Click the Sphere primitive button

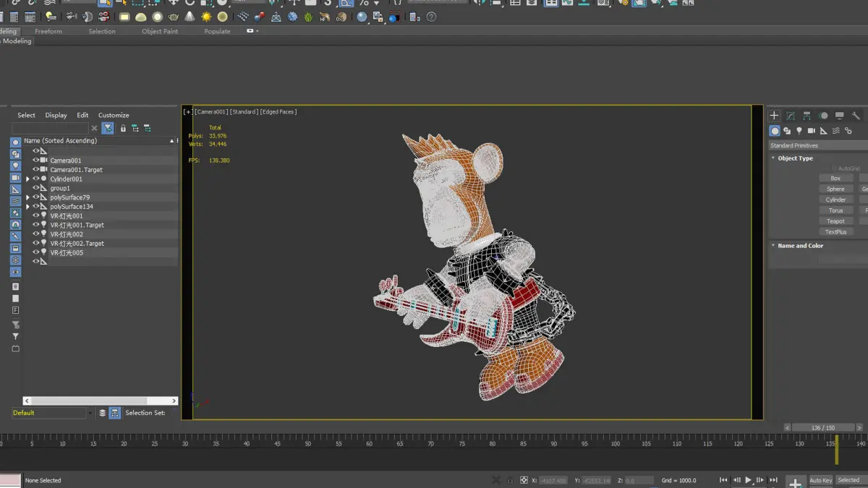pyautogui.click(x=835, y=189)
